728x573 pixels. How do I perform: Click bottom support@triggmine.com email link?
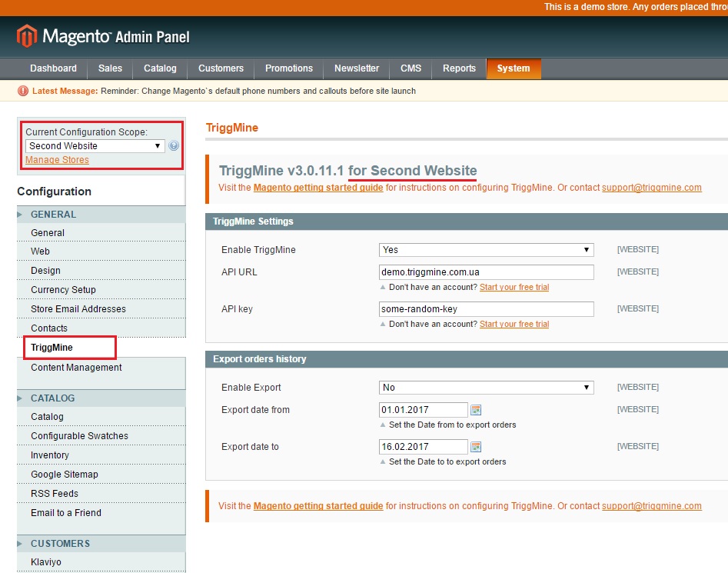click(651, 506)
